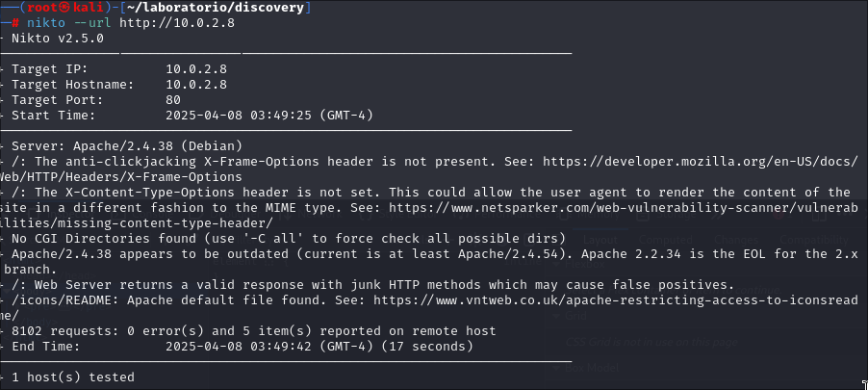Viewport: 868px width, 390px height.
Task: Click the 1 host(s) tested line
Action: (x=72, y=377)
